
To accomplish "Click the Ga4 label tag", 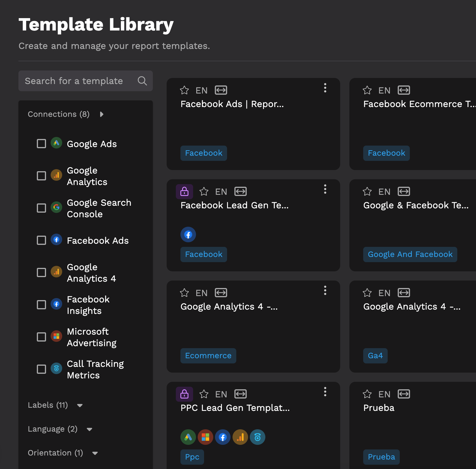I will (375, 356).
